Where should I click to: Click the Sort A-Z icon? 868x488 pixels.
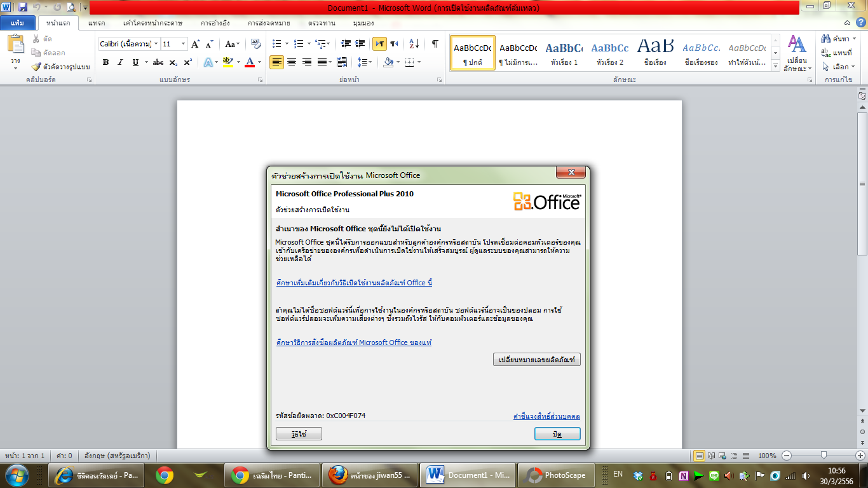pos(414,44)
